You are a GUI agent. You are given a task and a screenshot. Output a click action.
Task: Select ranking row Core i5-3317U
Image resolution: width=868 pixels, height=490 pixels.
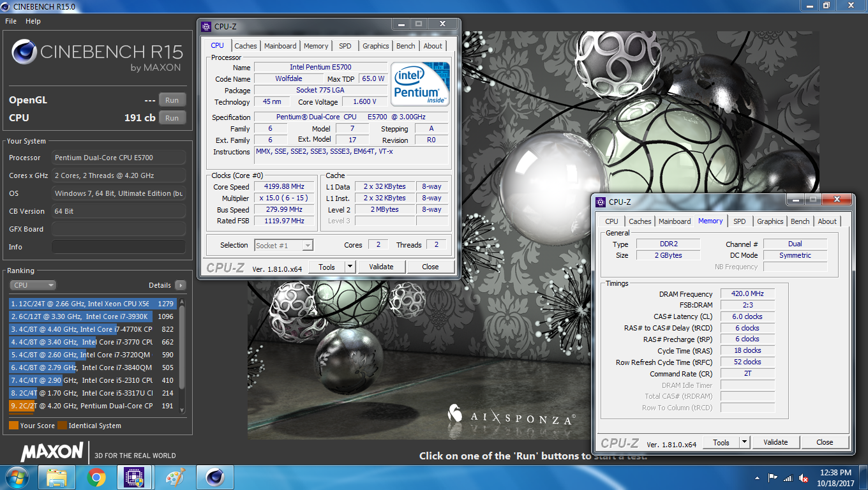tap(92, 393)
